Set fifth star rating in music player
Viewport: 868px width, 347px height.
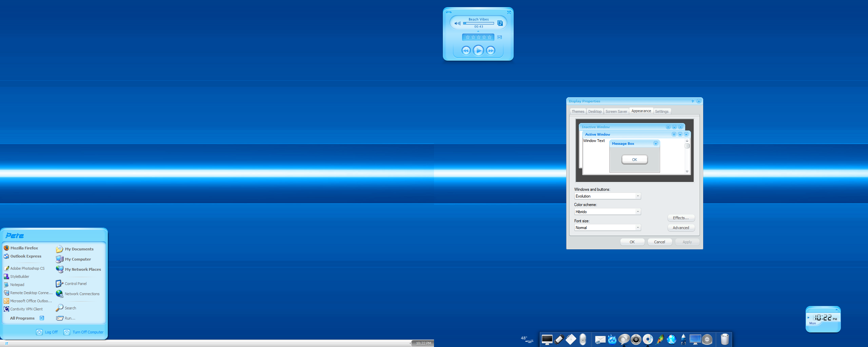point(489,37)
